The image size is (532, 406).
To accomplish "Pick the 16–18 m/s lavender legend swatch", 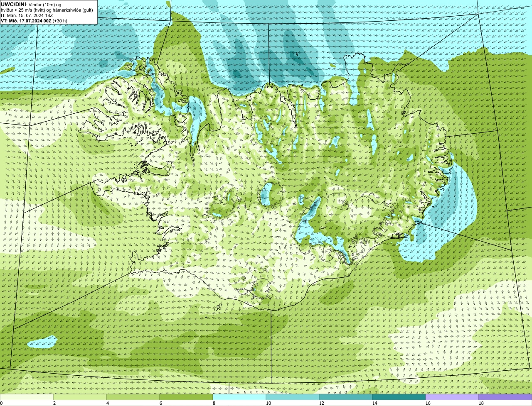I will pos(452,397).
